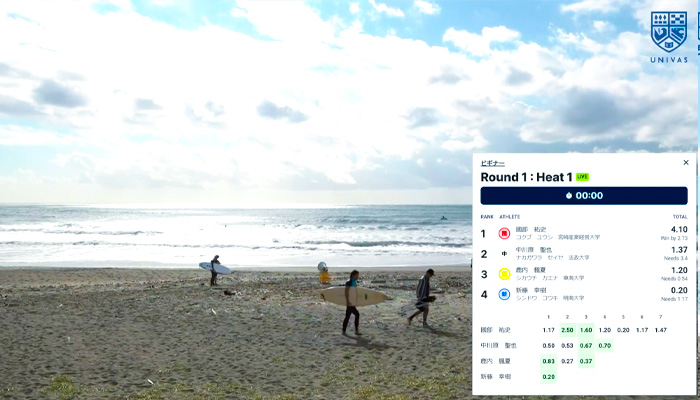The width and height of the screenshot is (700, 400).
Task: Select the highlighted 2.50 wave score
Action: click(567, 330)
